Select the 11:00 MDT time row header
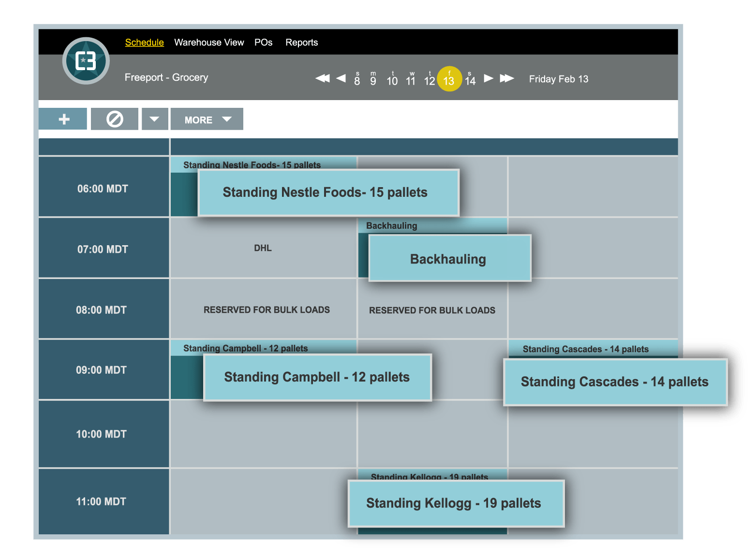Screen dimensions: 756x559 pos(104,501)
